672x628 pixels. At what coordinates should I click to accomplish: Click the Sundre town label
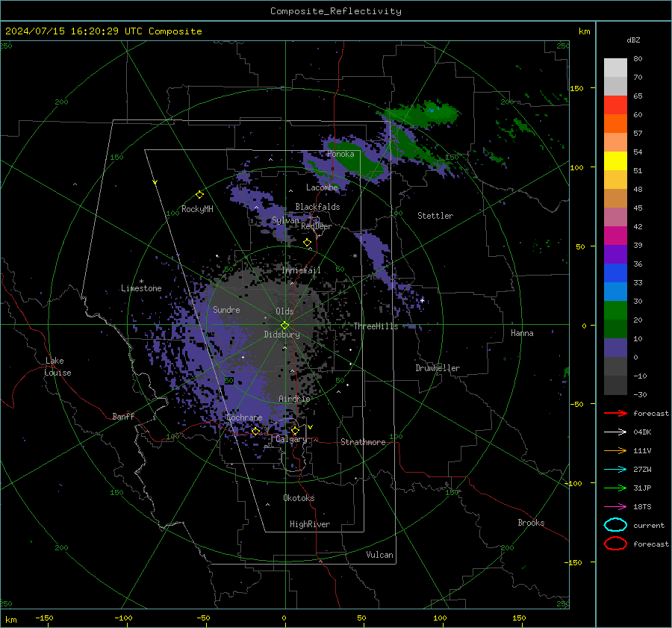pyautogui.click(x=226, y=309)
